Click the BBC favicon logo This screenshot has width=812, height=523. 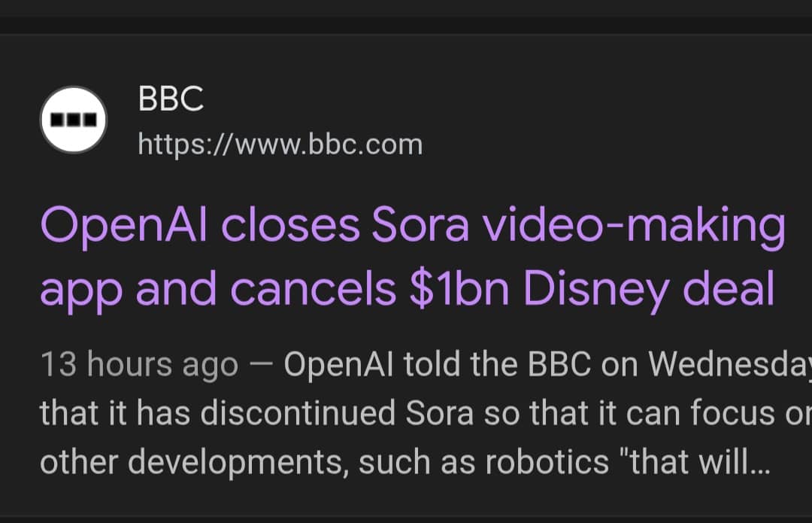point(73,120)
